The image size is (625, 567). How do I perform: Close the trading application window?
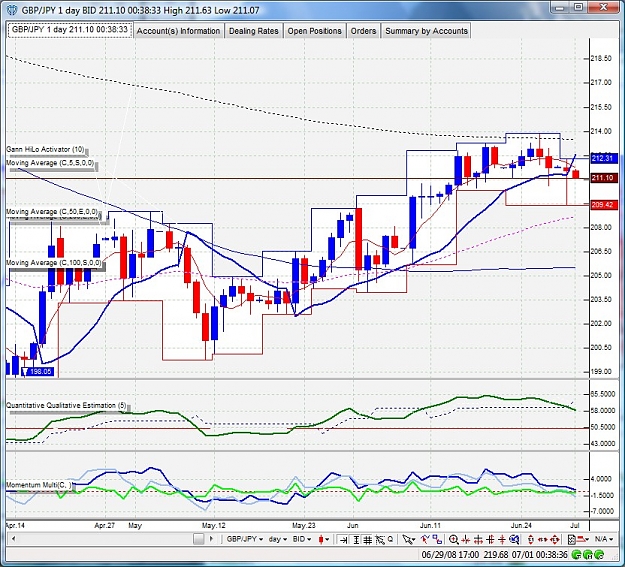[605, 7]
